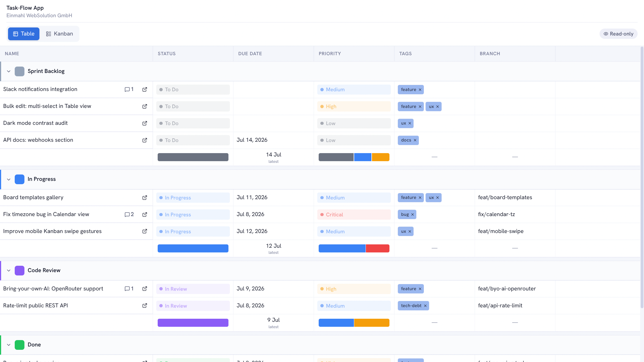Collapse the In Progress group
This screenshot has height=362, width=644.
pos(9,179)
